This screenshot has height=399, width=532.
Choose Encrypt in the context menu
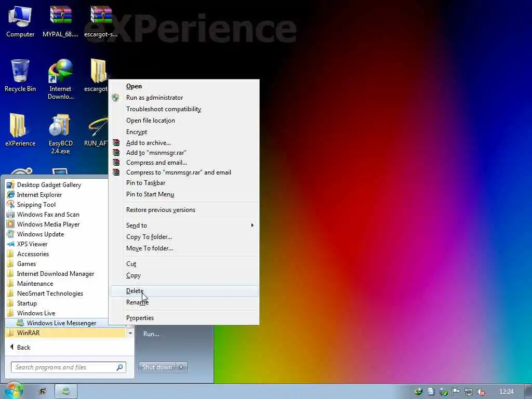pos(184,132)
